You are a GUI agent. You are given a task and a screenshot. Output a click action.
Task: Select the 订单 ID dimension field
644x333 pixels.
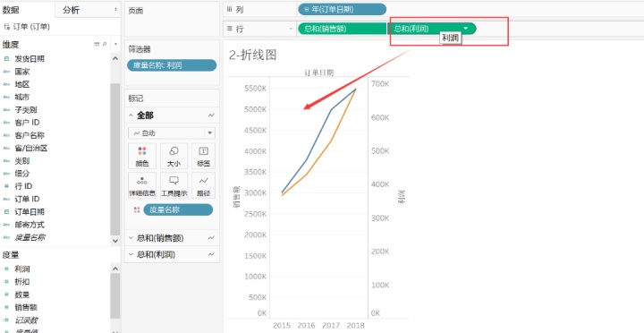(27, 199)
